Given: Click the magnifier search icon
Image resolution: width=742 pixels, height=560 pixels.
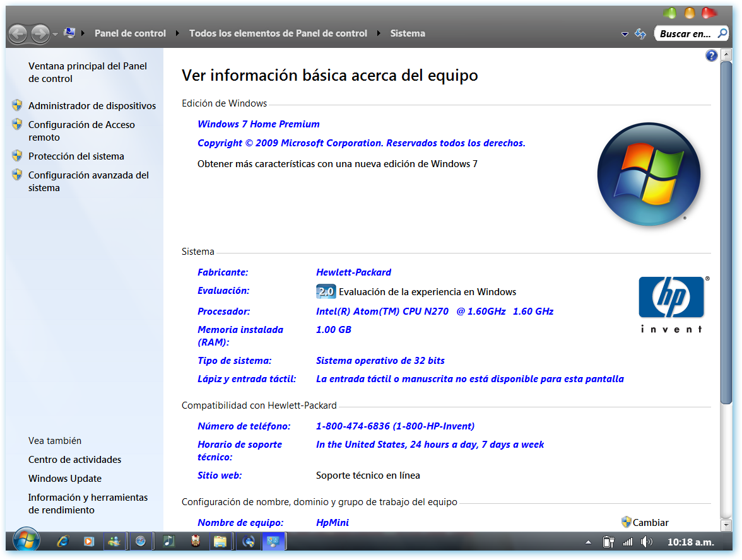Looking at the screenshot, I should 722,33.
